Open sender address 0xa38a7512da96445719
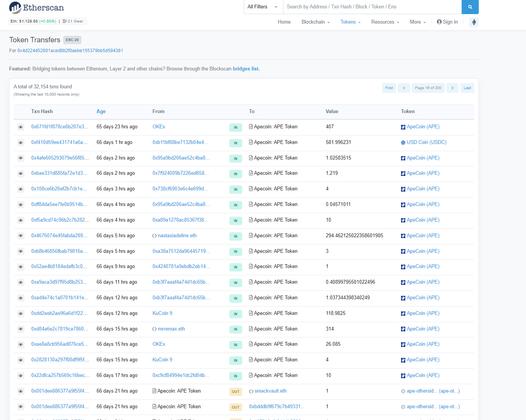Screen dimensions: 526x420 (x=181, y=251)
